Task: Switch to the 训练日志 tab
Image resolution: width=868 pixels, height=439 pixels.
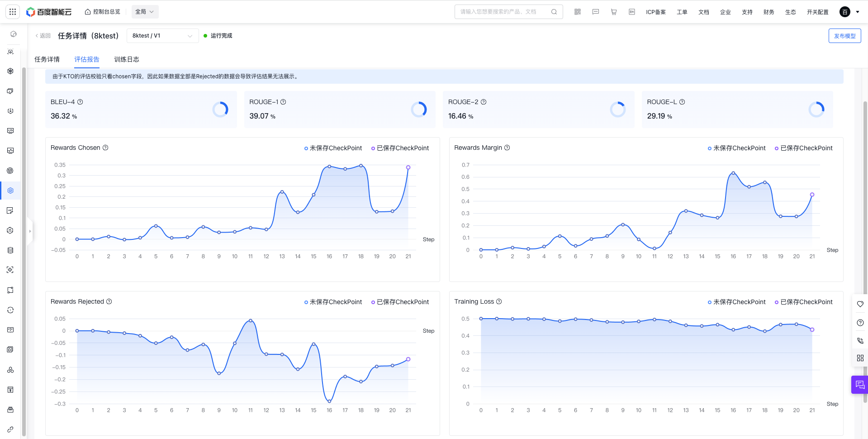Action: pyautogui.click(x=127, y=59)
